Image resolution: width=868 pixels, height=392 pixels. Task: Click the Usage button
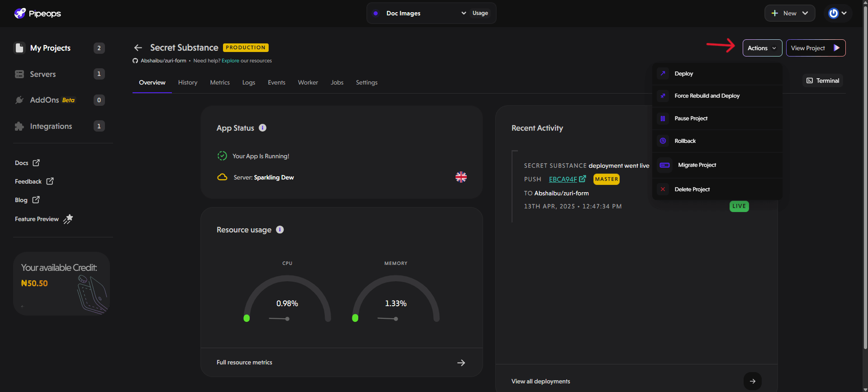(x=480, y=13)
